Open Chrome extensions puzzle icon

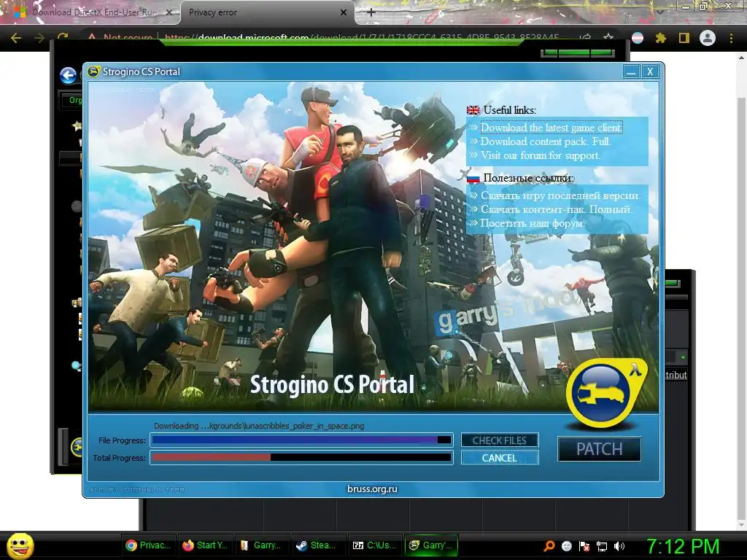660,38
